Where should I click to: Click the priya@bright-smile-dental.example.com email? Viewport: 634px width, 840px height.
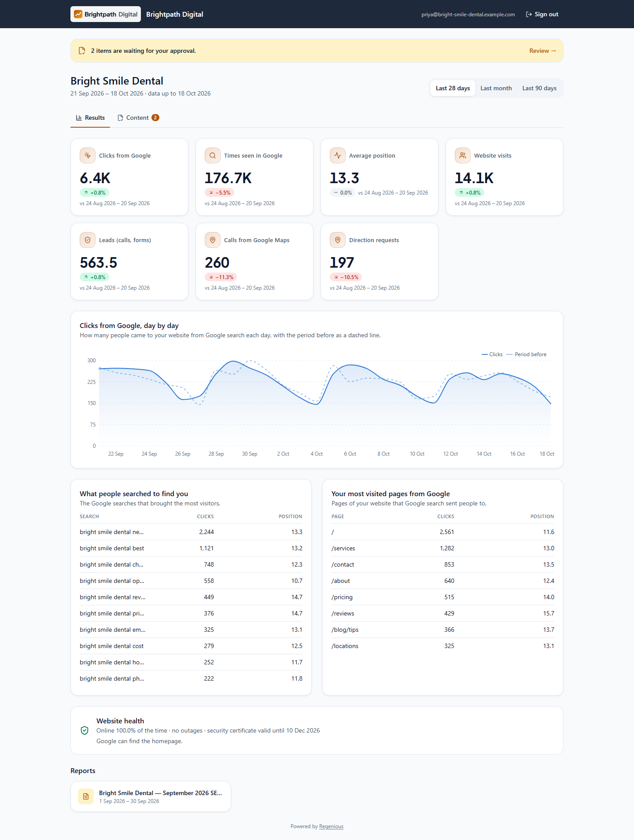tap(468, 15)
